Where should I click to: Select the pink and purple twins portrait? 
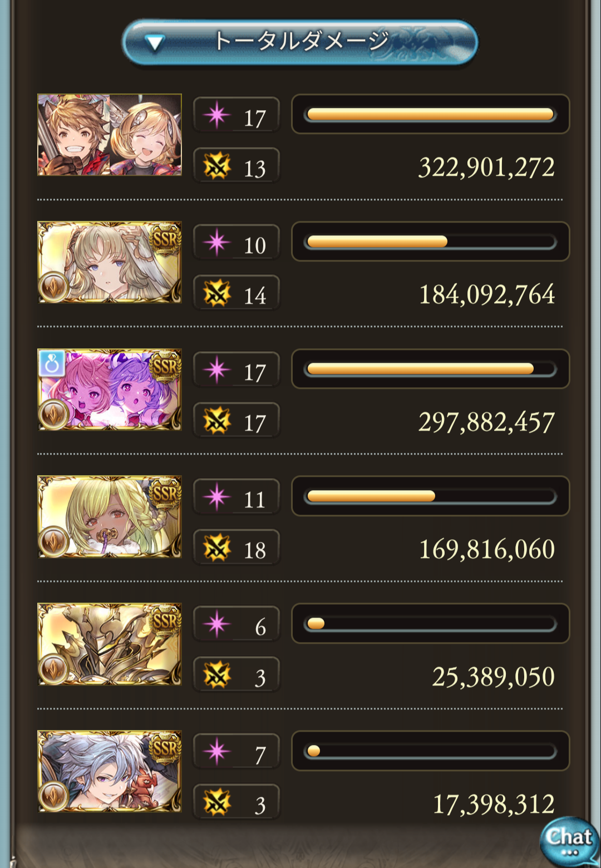[x=110, y=389]
